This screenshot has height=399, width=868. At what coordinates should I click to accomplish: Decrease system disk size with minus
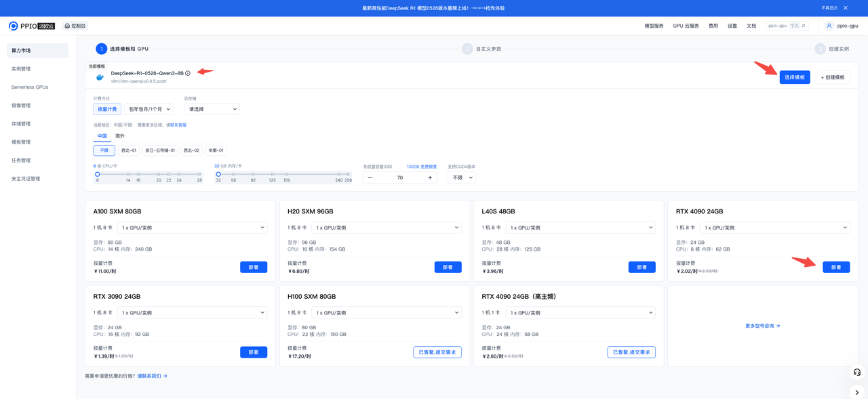(370, 177)
